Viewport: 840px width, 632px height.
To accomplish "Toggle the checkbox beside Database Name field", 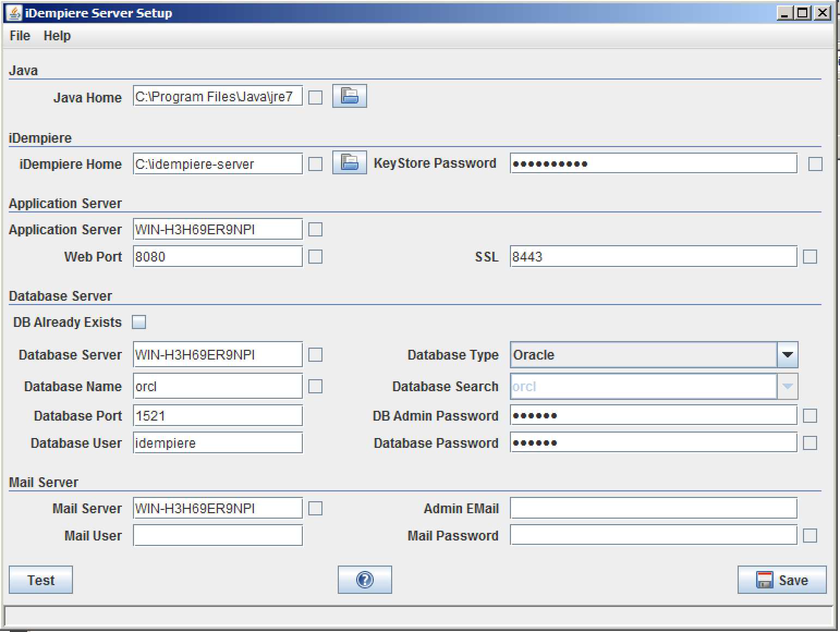I will [315, 386].
